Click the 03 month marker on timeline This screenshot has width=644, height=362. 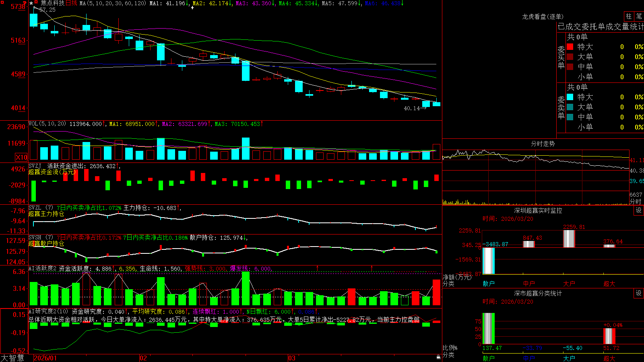click(292, 358)
